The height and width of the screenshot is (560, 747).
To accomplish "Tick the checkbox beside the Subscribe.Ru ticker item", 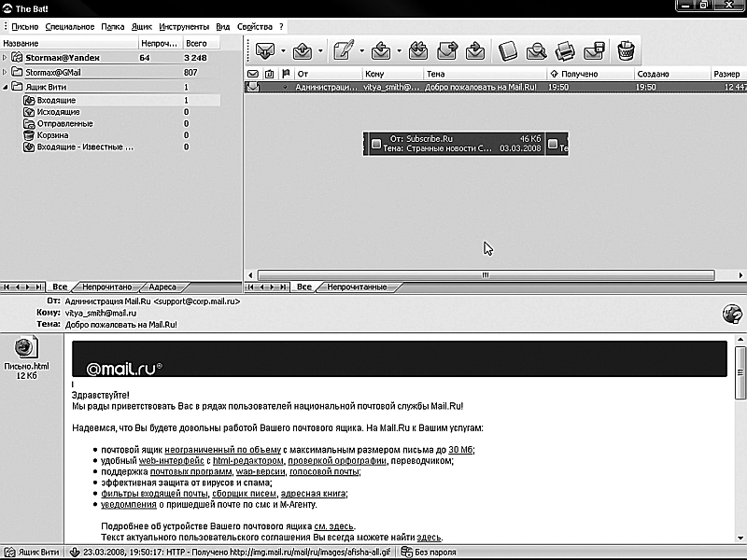I will [376, 144].
